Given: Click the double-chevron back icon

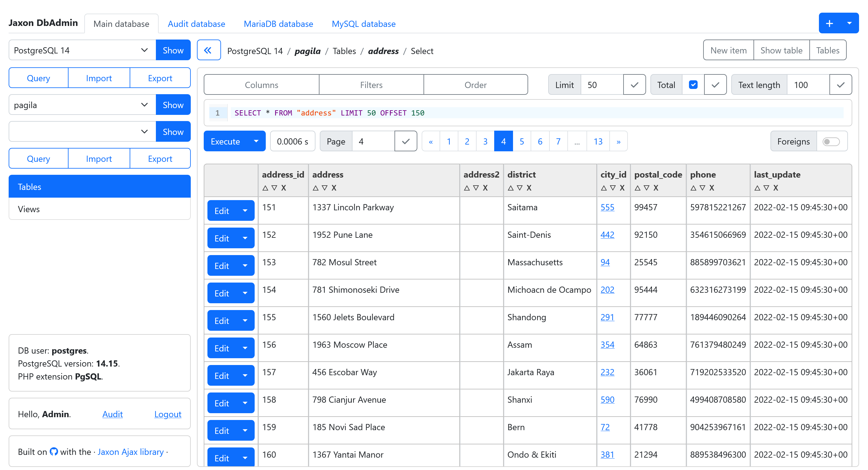Looking at the screenshot, I should [x=209, y=50].
